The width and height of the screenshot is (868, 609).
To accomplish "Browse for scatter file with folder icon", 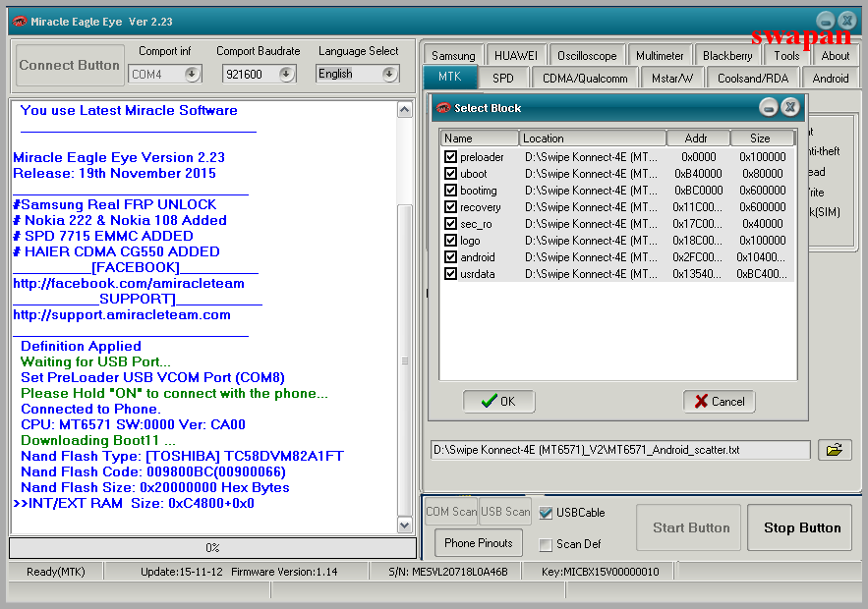I will pos(835,450).
